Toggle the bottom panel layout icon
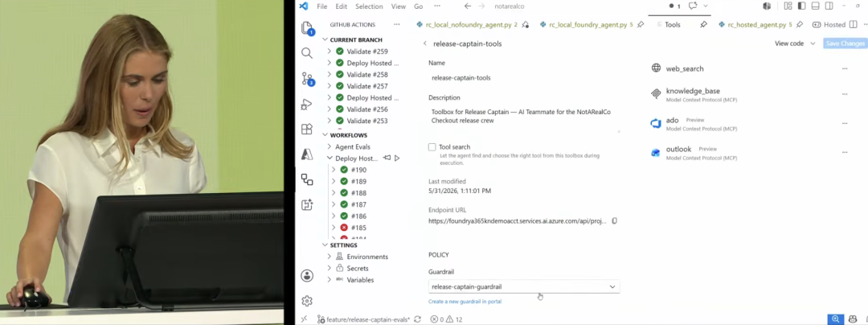Screen dimensions: 868x325 click(816, 6)
